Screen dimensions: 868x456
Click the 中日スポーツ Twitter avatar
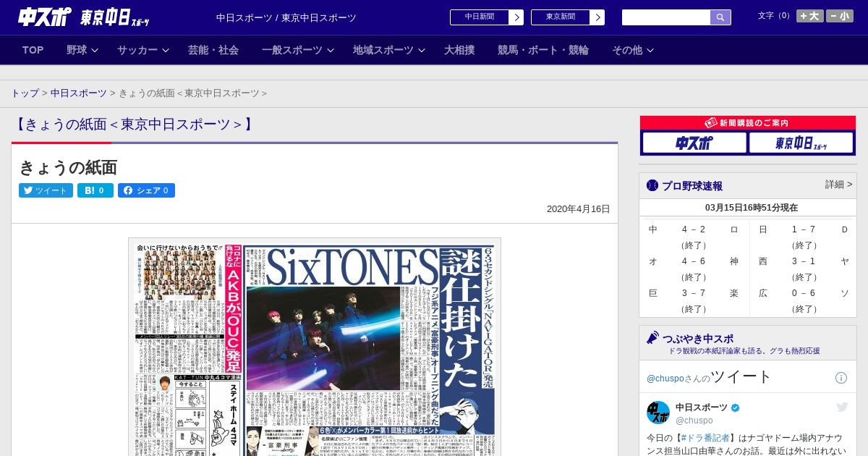click(658, 413)
